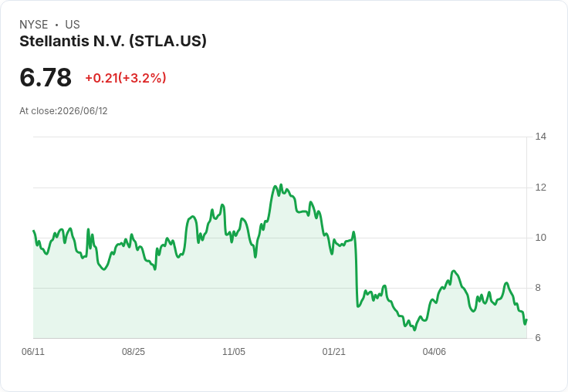Click the 06/11 x-axis date label
568x392 pixels.
[x=33, y=351]
